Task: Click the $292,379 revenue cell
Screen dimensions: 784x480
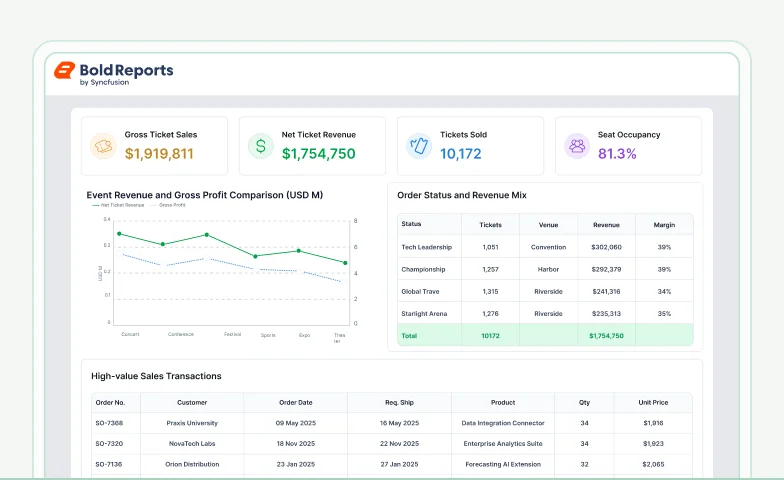Action: pyautogui.click(x=606, y=269)
